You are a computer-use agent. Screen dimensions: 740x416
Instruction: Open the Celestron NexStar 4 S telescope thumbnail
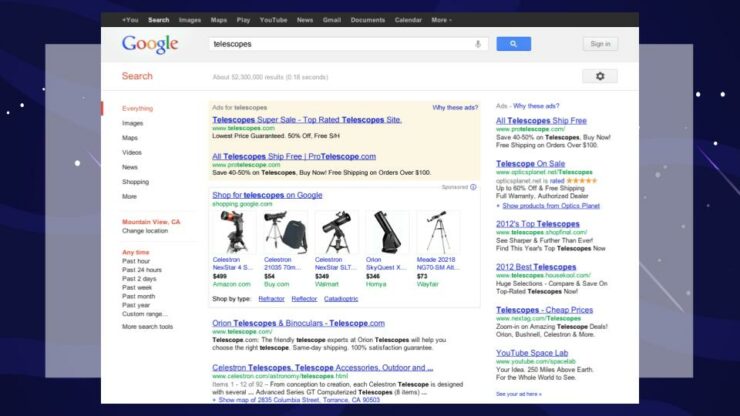click(234, 232)
